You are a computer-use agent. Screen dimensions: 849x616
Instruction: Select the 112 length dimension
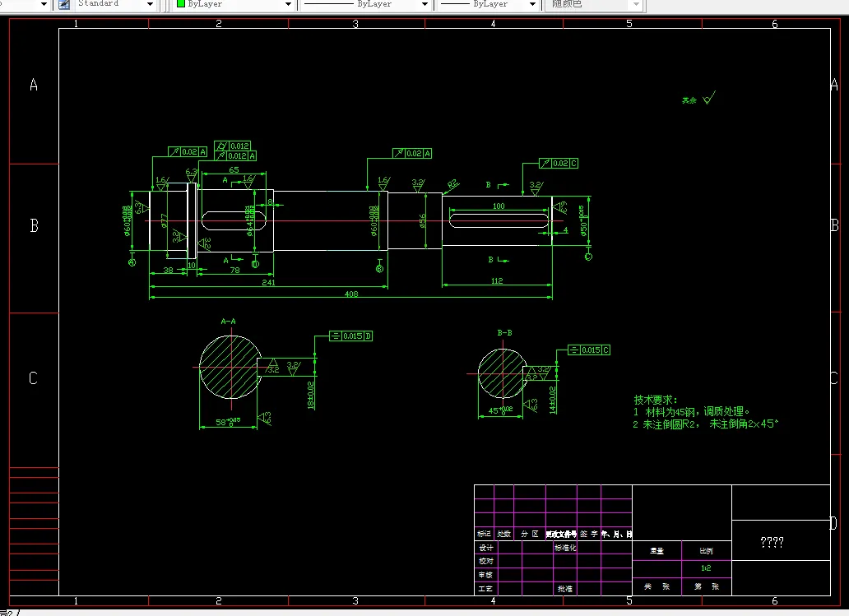pos(497,280)
